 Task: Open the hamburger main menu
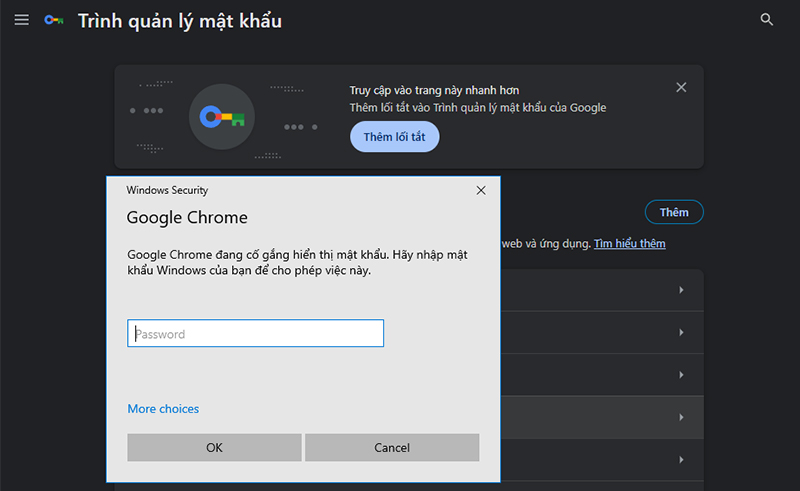tap(21, 20)
